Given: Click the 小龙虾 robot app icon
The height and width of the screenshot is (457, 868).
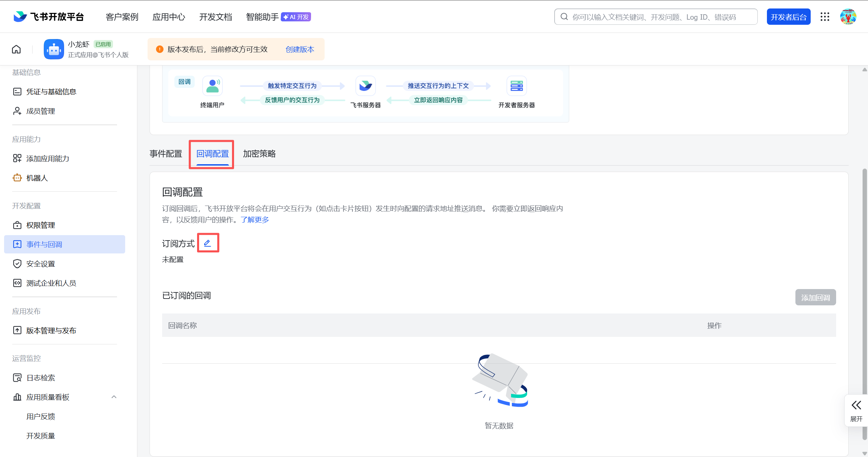Looking at the screenshot, I should (x=54, y=49).
